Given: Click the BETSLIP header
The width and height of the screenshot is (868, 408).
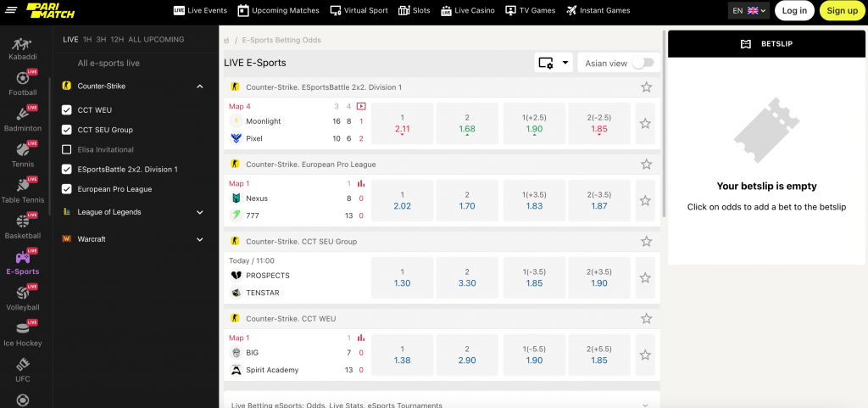Looking at the screenshot, I should click(x=766, y=44).
